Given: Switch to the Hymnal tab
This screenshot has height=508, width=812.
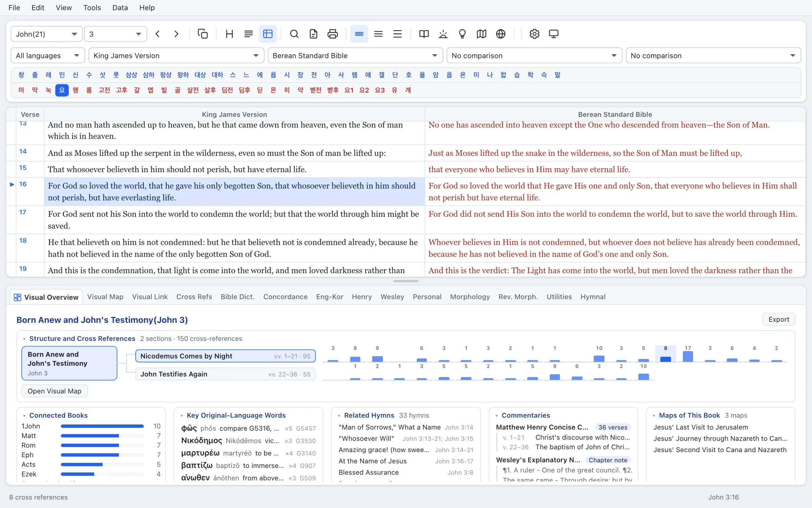Looking at the screenshot, I should pos(593,297).
